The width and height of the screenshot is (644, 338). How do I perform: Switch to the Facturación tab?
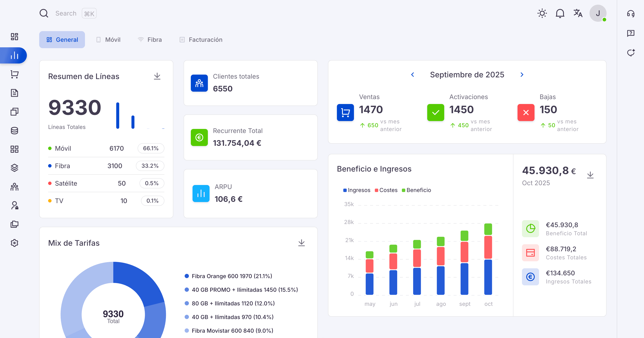(x=201, y=39)
